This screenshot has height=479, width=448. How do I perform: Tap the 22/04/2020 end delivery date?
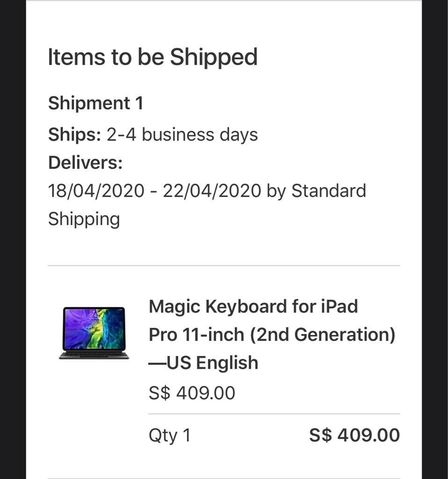[211, 191]
